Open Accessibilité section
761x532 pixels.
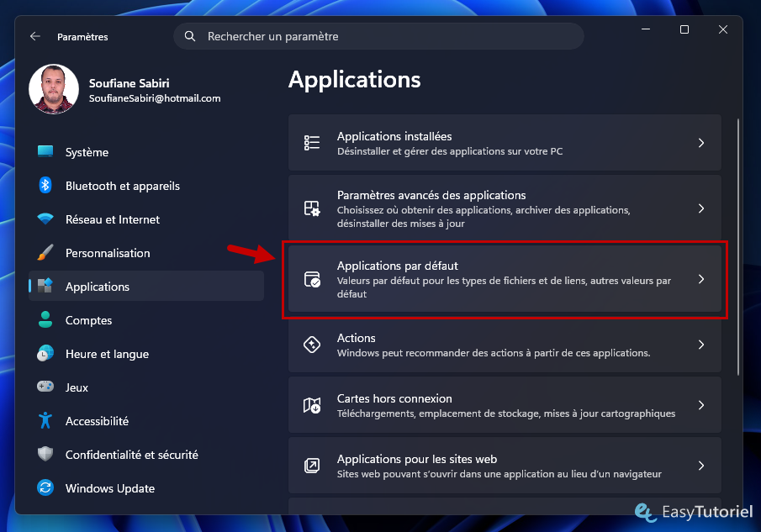tap(146, 421)
